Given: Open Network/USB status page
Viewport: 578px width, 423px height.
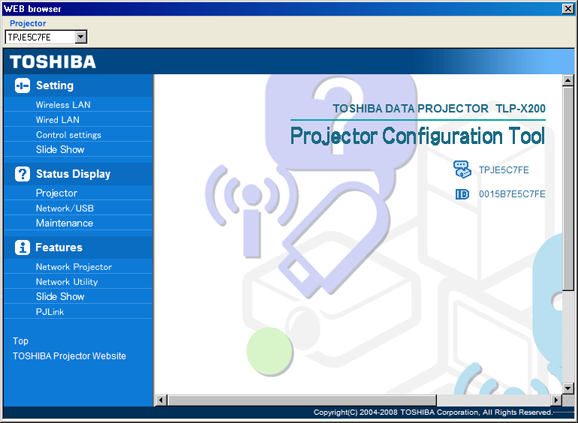Looking at the screenshot, I should [x=65, y=208].
